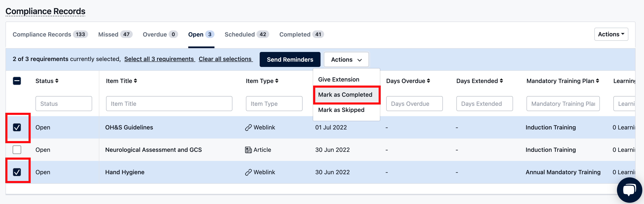Image resolution: width=644 pixels, height=204 pixels.
Task: Sort by Days Overdue column
Action: tap(428, 81)
